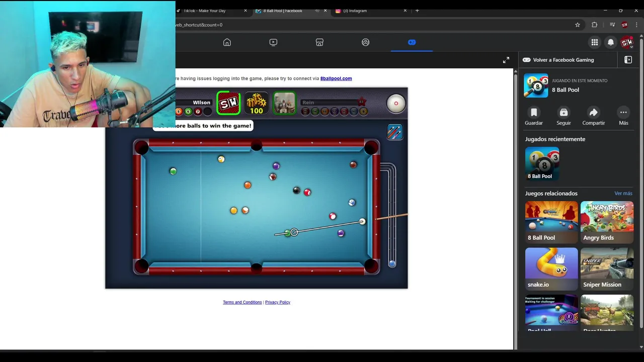Click the 100 coins pot icon
Viewport: 644px width, 362px height.
pos(257,104)
